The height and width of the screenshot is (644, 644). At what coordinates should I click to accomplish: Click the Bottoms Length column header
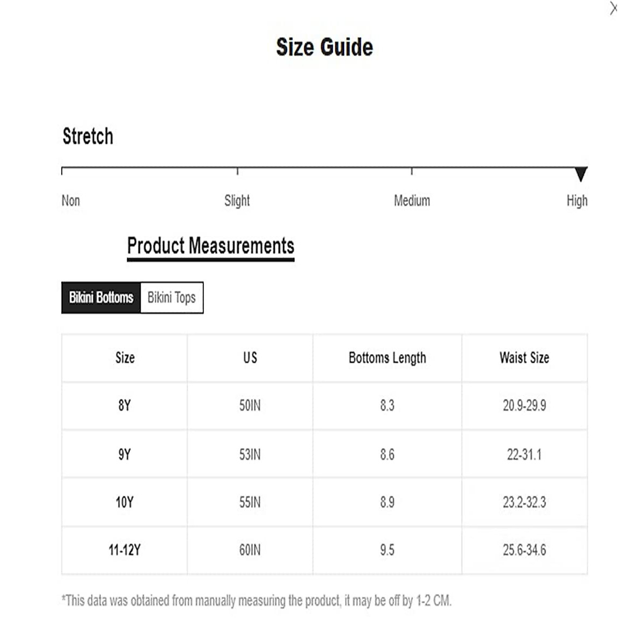[x=387, y=358]
